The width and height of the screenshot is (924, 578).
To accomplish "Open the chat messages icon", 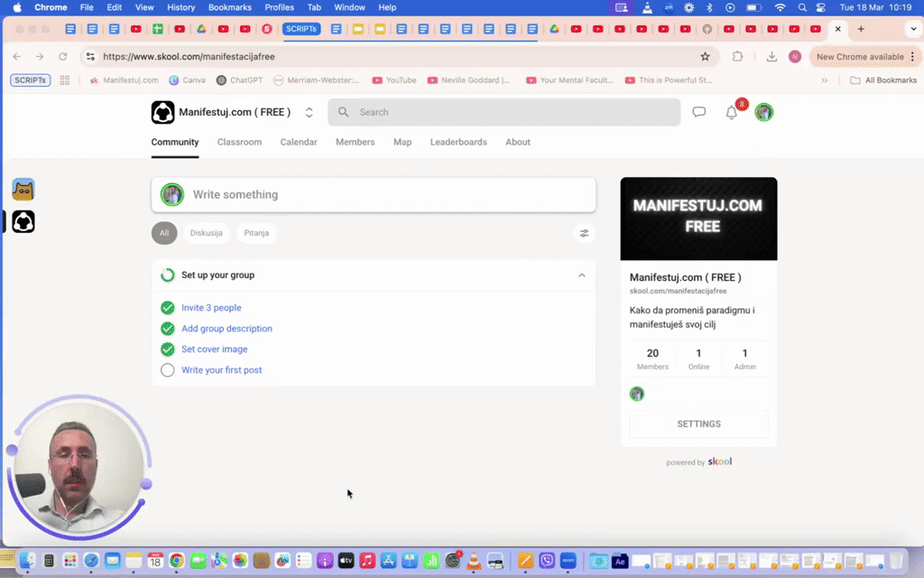I will (699, 112).
